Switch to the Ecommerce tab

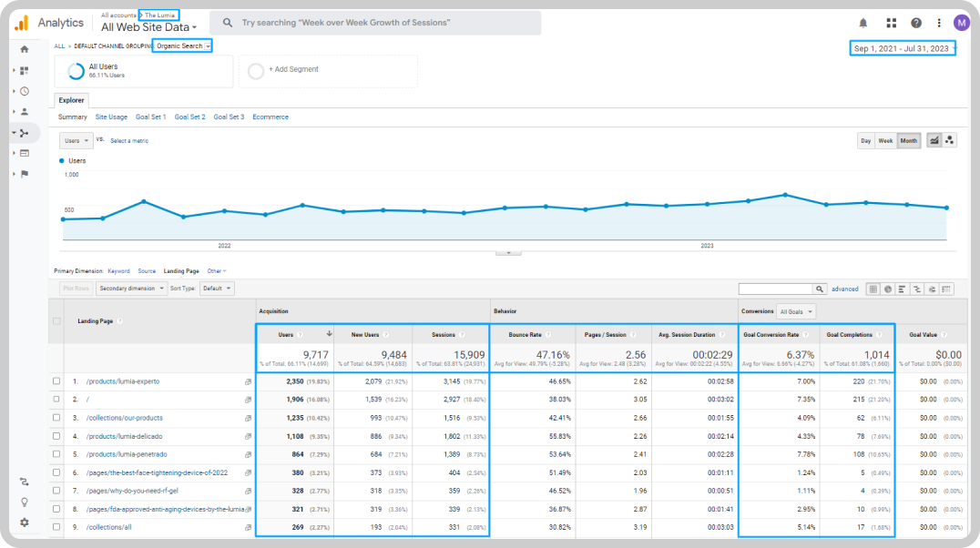pyautogui.click(x=271, y=117)
